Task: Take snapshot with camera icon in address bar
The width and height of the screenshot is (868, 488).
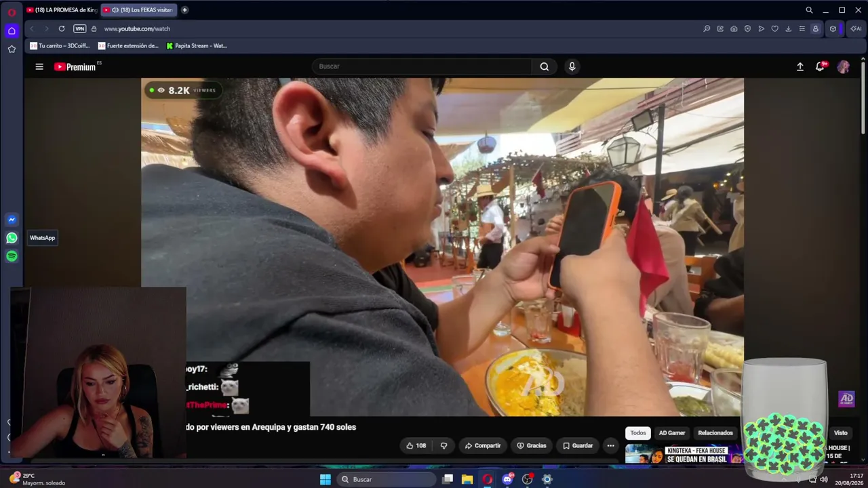Action: click(x=734, y=28)
